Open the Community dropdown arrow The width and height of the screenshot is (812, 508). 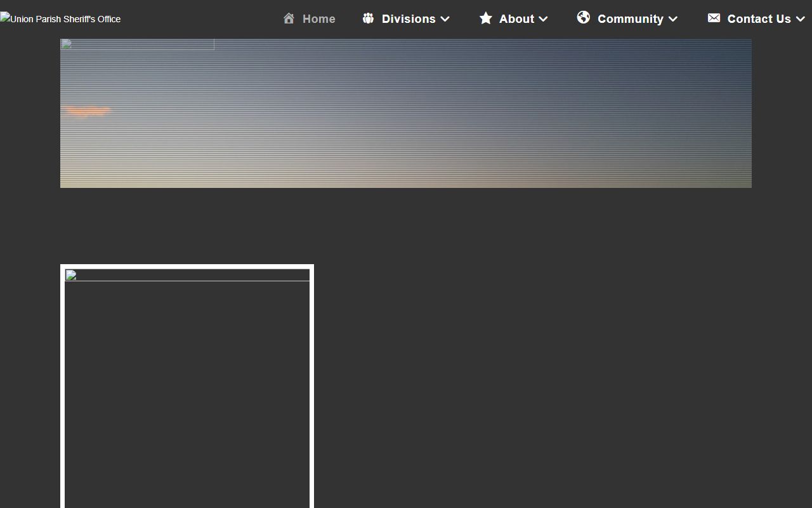pyautogui.click(x=673, y=19)
